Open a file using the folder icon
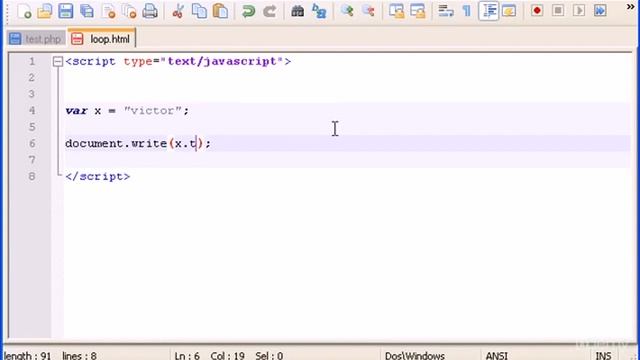Image resolution: width=640 pixels, height=360 pixels. click(45, 11)
